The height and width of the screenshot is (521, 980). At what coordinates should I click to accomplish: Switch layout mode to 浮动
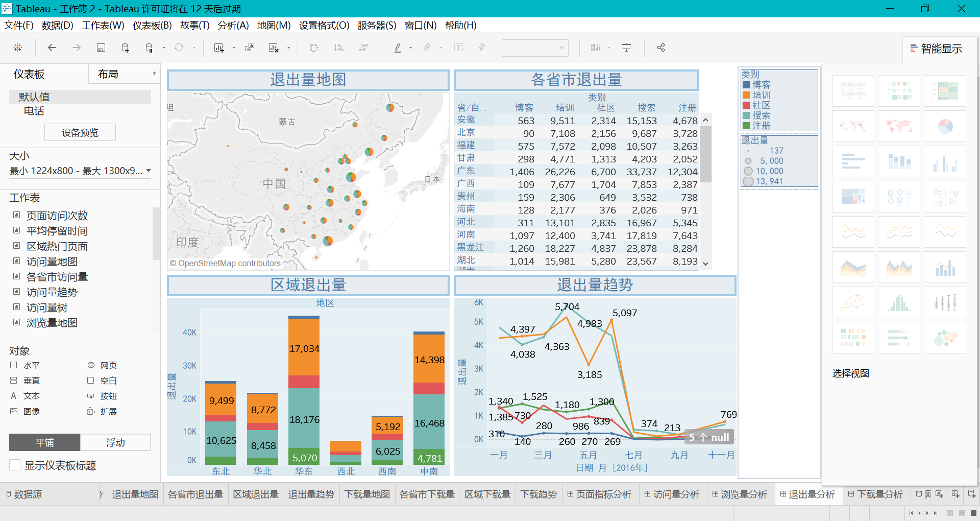[115, 442]
